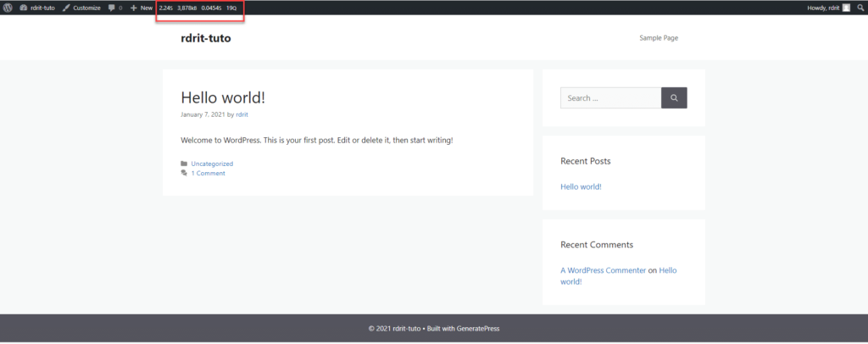
Task: Click the WordPress logo in admin bar
Action: [8, 8]
